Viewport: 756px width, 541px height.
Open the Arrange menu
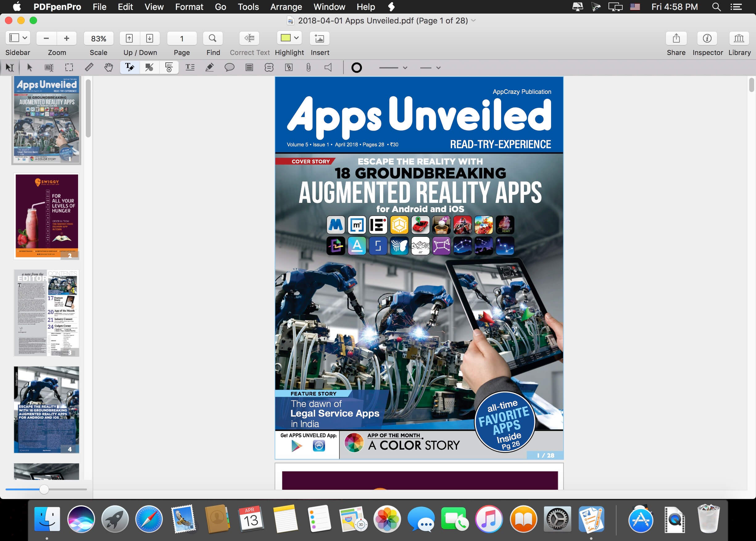(286, 7)
